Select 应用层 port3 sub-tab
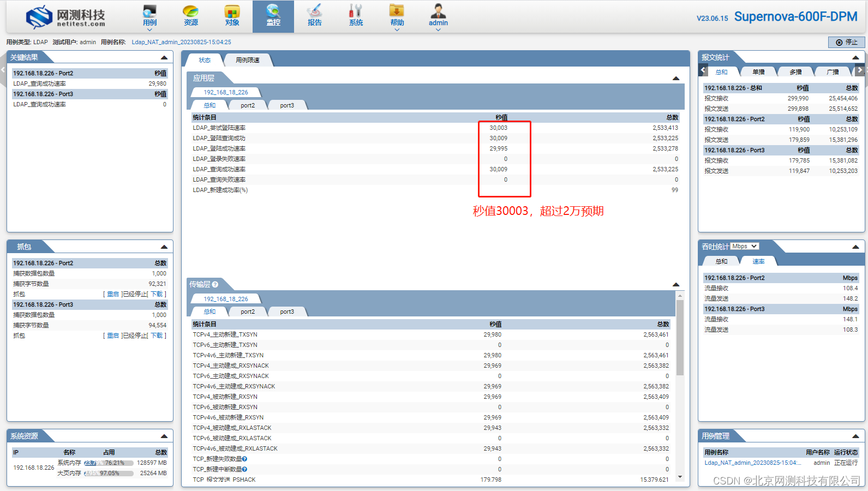The image size is (868, 491). (287, 105)
